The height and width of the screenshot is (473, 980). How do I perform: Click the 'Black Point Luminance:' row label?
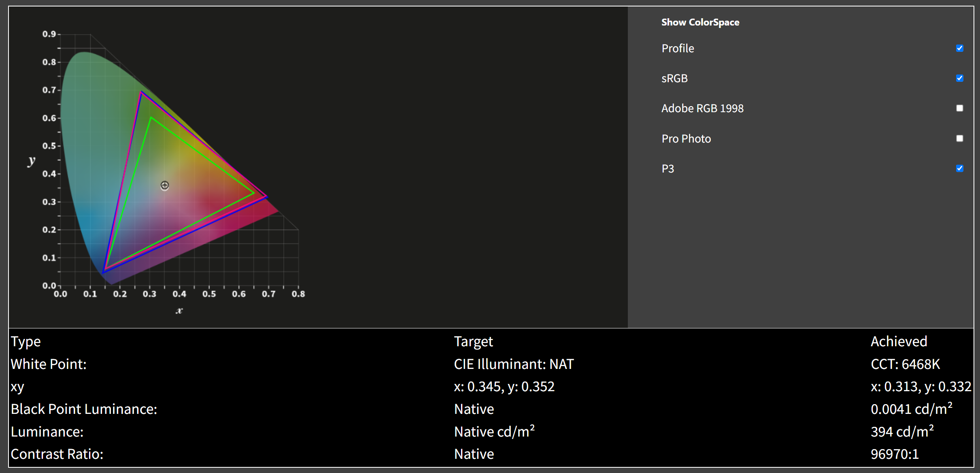point(84,409)
